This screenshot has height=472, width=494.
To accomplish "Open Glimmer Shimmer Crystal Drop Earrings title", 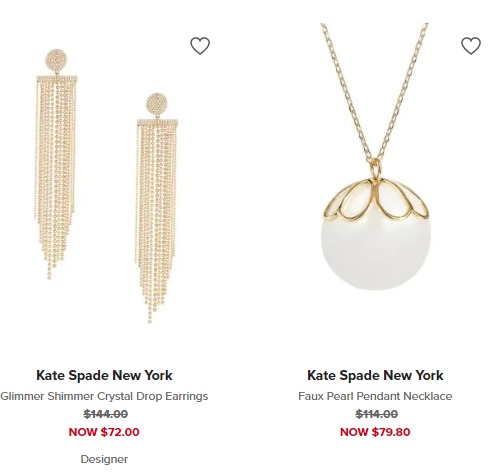I will (104, 396).
